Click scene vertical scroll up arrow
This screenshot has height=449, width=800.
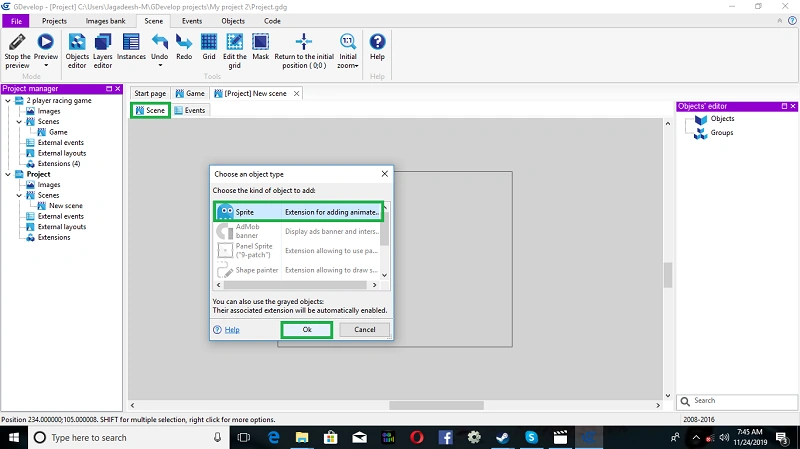(668, 123)
